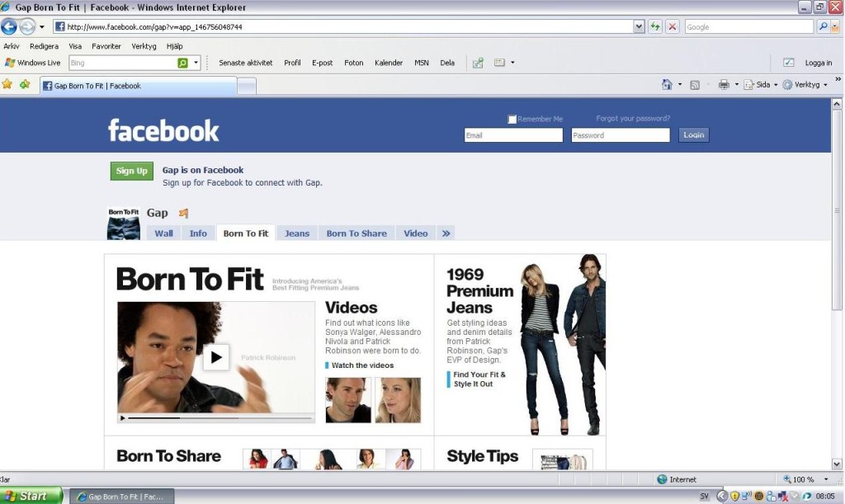Click the Watch the videos link
845x504 pixels.
click(x=362, y=365)
